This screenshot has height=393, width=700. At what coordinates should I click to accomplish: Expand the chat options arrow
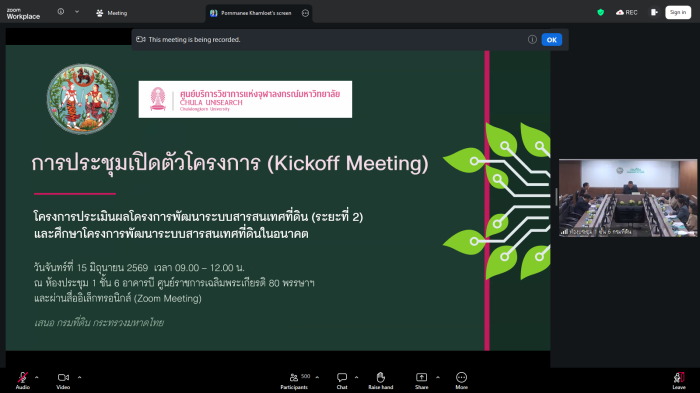coord(357,377)
